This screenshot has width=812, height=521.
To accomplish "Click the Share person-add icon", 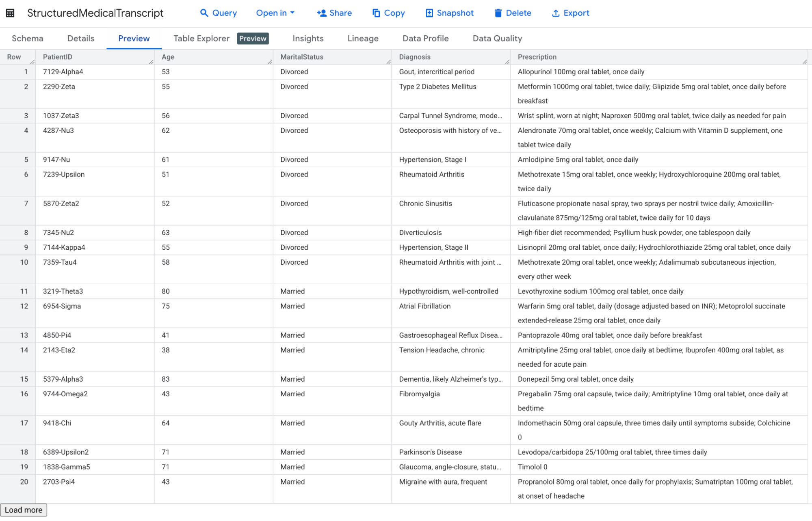I will click(x=322, y=13).
